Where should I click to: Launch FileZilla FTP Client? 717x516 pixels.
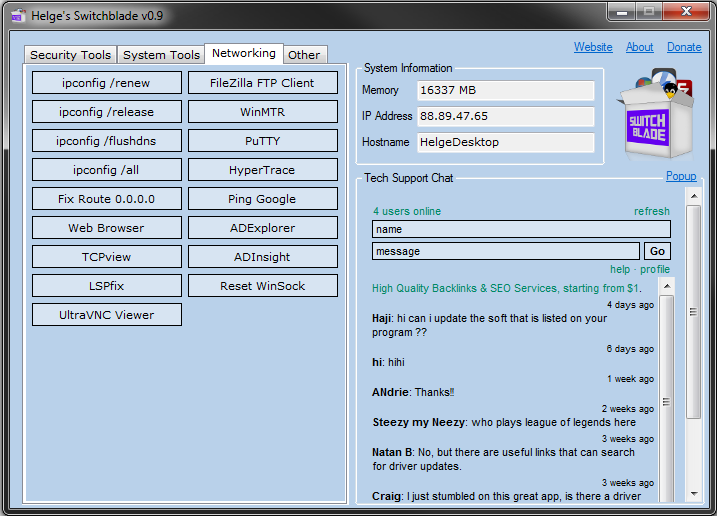(262, 83)
